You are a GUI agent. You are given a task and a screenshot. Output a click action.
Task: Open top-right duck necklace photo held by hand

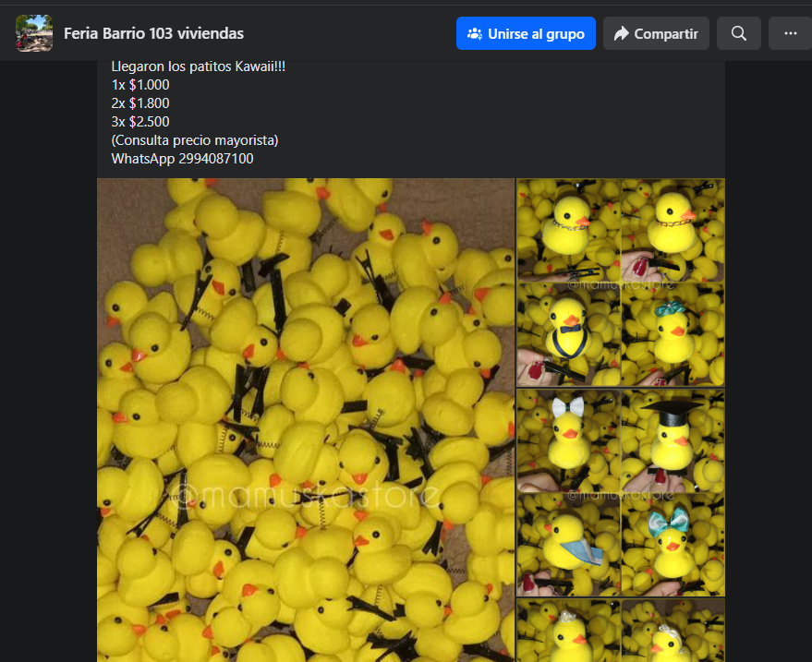tap(673, 230)
